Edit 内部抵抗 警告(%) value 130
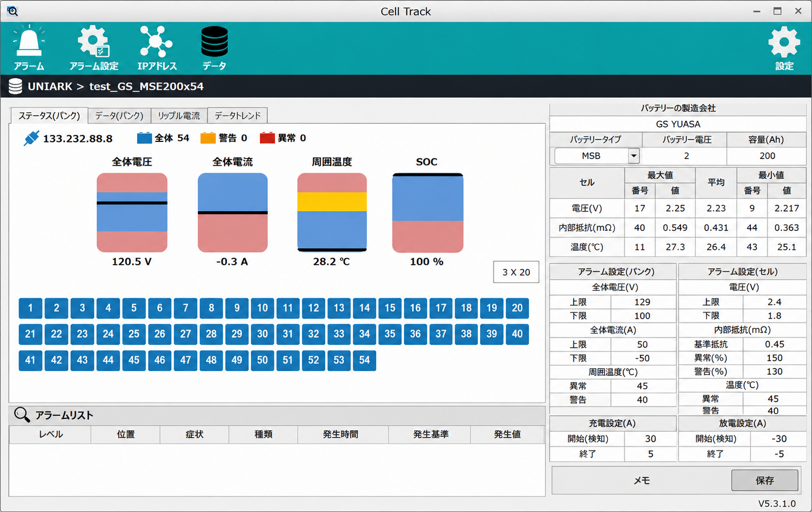Image resolution: width=812 pixels, height=512 pixels. [774, 371]
